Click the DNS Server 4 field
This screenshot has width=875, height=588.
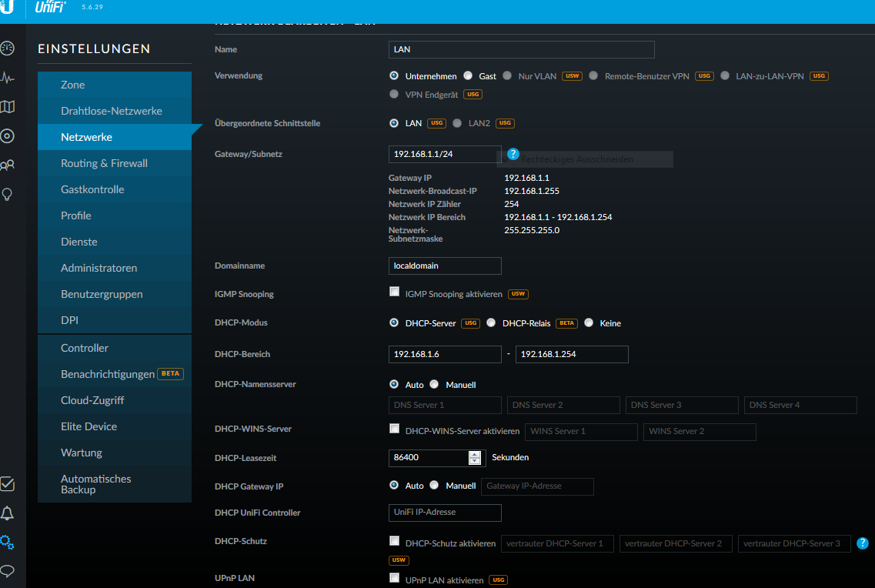tap(800, 405)
